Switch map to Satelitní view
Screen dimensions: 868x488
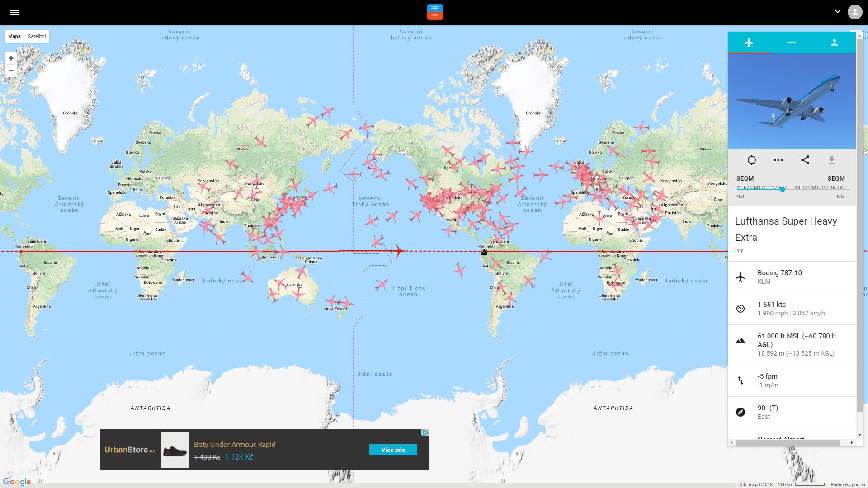coord(37,36)
